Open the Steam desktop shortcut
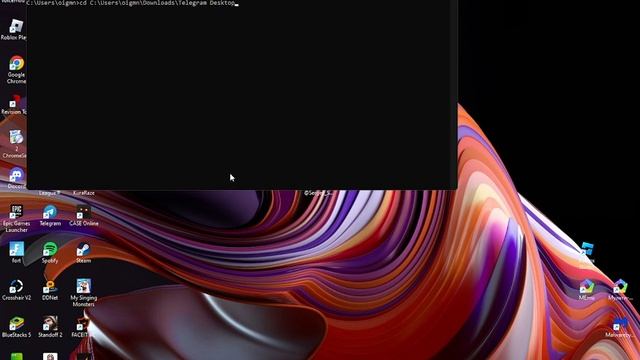Image resolution: width=640 pixels, height=360 pixels. pyautogui.click(x=83, y=253)
